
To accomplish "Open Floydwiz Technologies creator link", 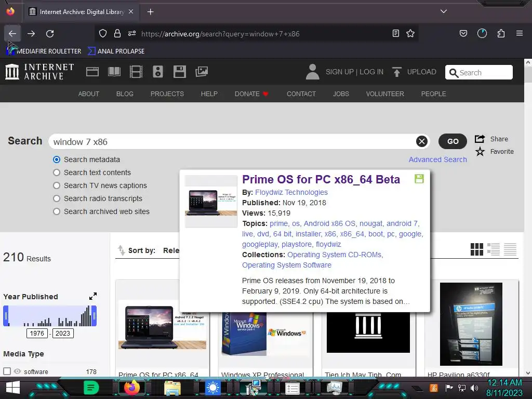I will coord(291,192).
